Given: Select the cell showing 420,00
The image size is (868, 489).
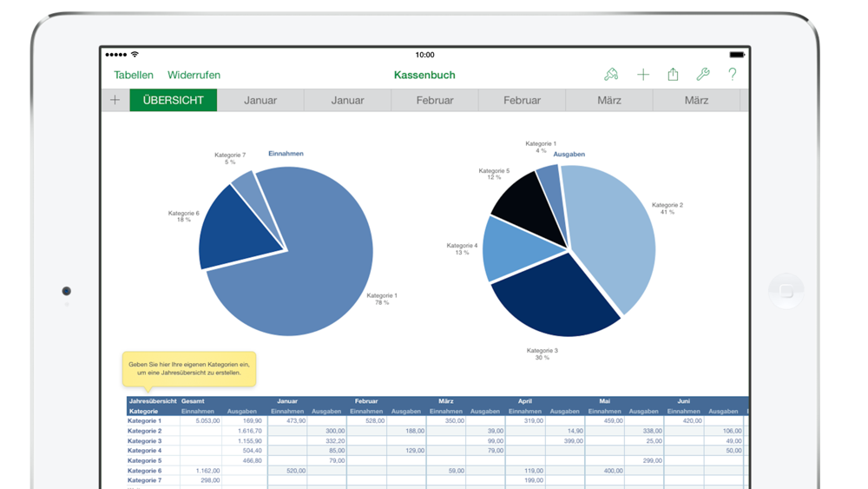Looking at the screenshot, I should pyautogui.click(x=684, y=421).
